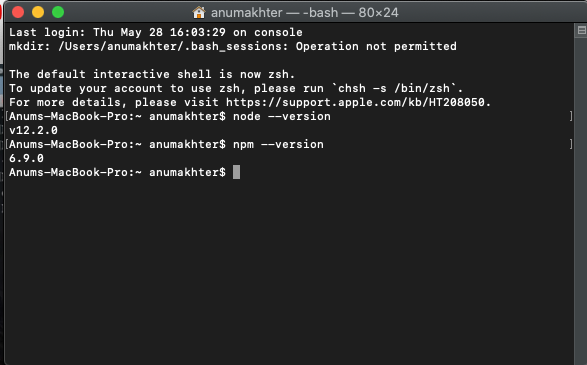Click the green full screen button

pyautogui.click(x=58, y=12)
